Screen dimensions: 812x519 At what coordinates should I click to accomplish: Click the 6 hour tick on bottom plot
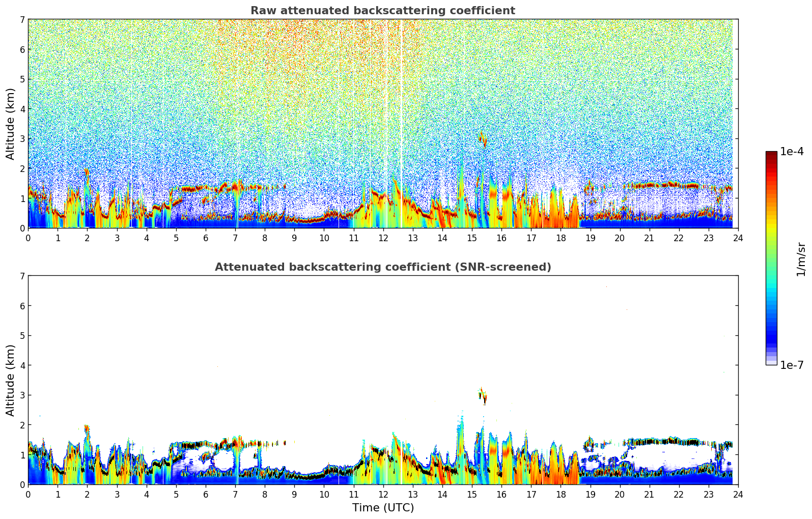click(206, 495)
